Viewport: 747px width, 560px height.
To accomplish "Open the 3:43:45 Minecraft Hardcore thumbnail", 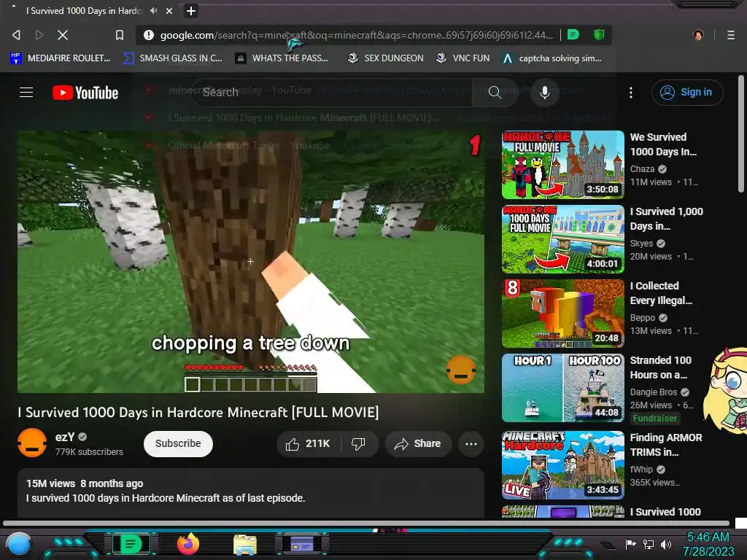I will pyautogui.click(x=562, y=464).
